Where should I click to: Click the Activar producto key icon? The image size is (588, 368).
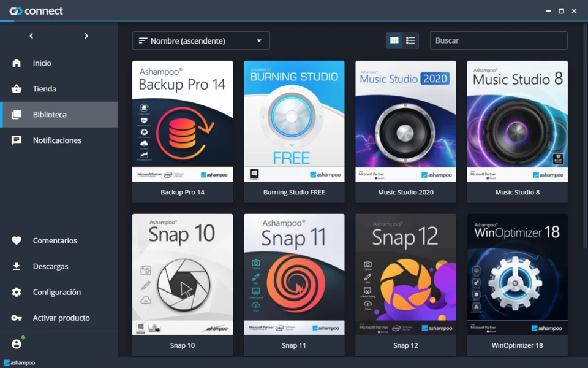click(x=17, y=318)
